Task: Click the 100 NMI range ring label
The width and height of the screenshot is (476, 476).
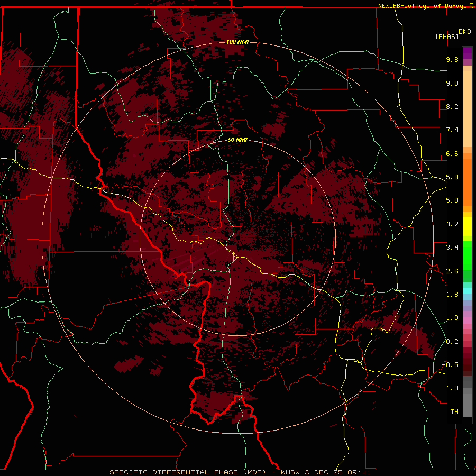Action: (237, 42)
